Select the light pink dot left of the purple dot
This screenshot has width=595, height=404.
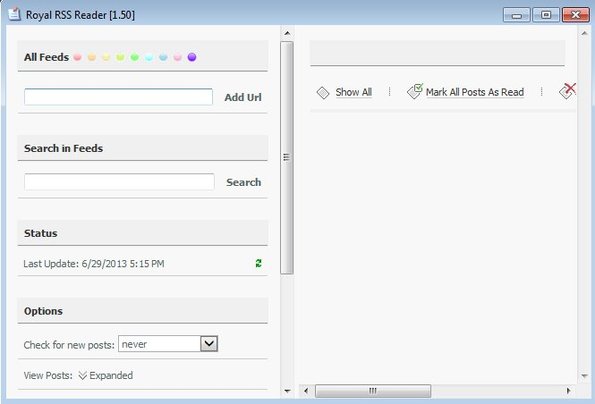pos(178,57)
